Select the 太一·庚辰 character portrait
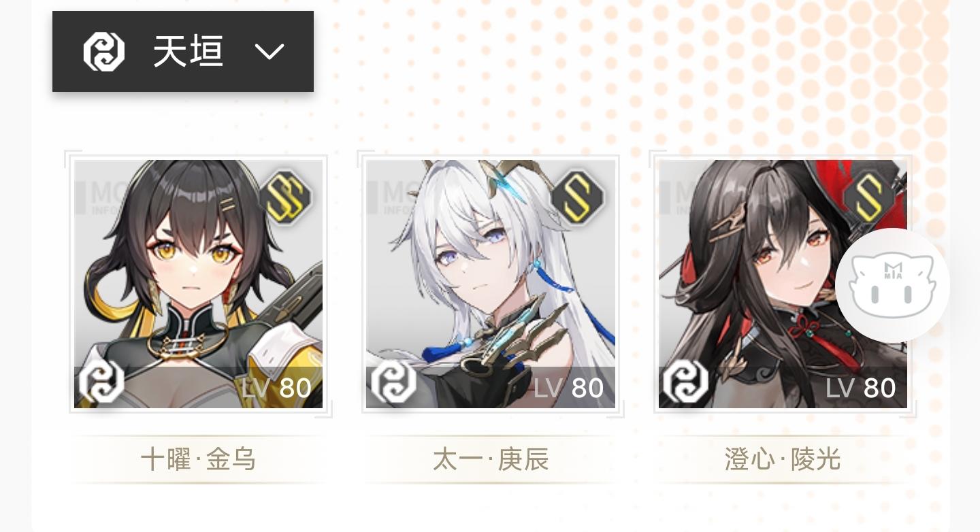980x532 pixels. click(x=491, y=284)
